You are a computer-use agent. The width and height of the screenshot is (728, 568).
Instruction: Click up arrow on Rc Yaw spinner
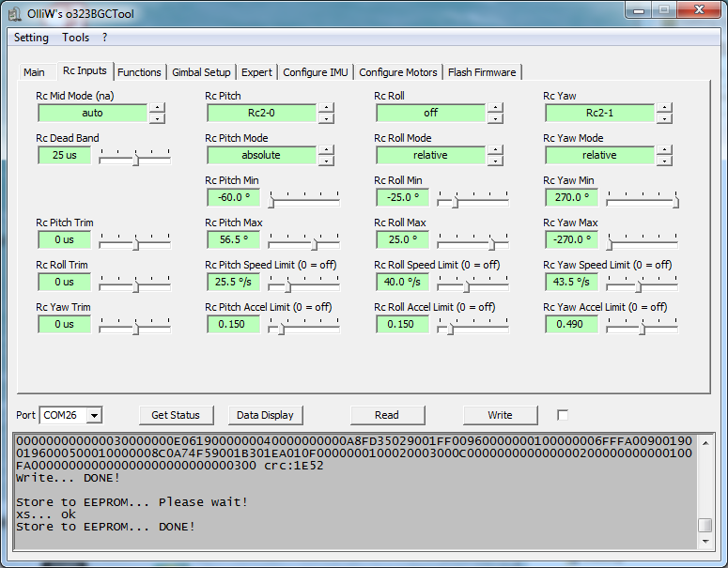click(664, 108)
